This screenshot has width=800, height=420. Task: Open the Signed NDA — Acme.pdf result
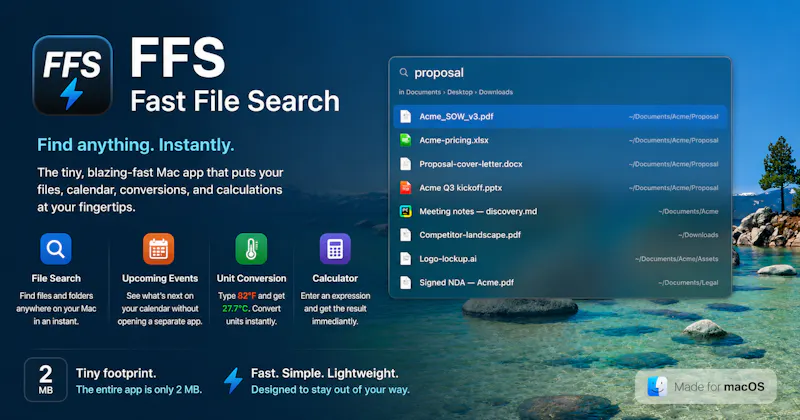[560, 282]
